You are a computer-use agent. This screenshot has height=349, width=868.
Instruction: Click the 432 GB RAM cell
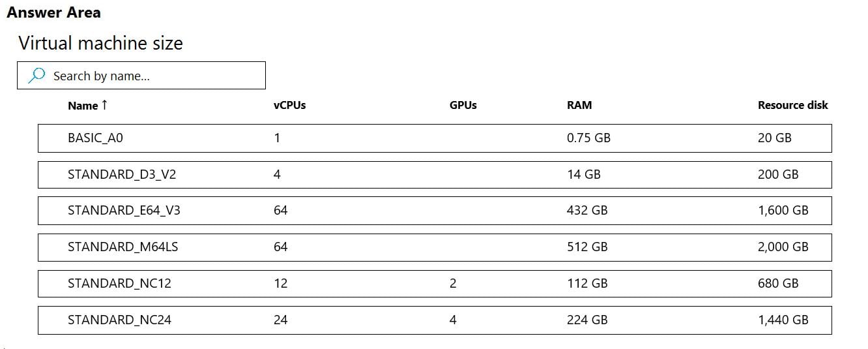pos(586,211)
